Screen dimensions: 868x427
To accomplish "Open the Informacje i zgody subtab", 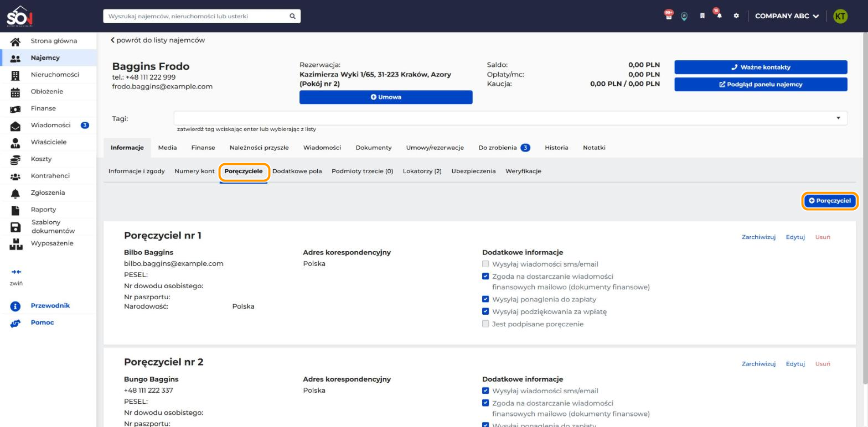I will pyautogui.click(x=136, y=171).
